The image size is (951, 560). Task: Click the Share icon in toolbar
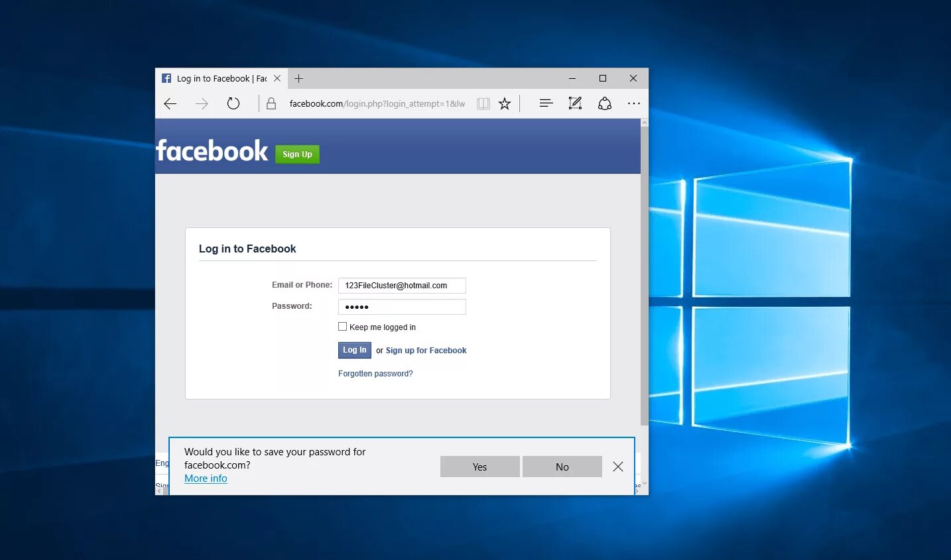605,103
